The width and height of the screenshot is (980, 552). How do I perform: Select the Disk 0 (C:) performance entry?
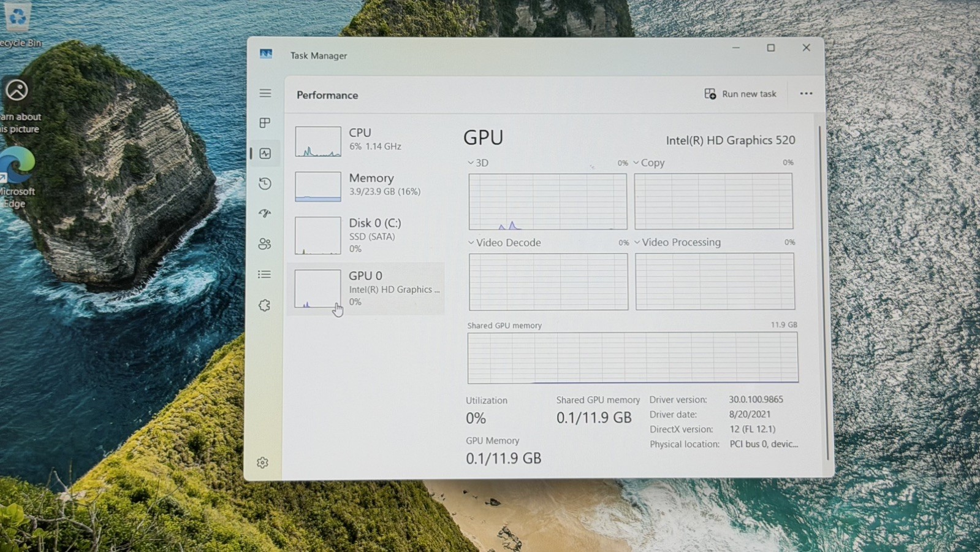pos(366,236)
